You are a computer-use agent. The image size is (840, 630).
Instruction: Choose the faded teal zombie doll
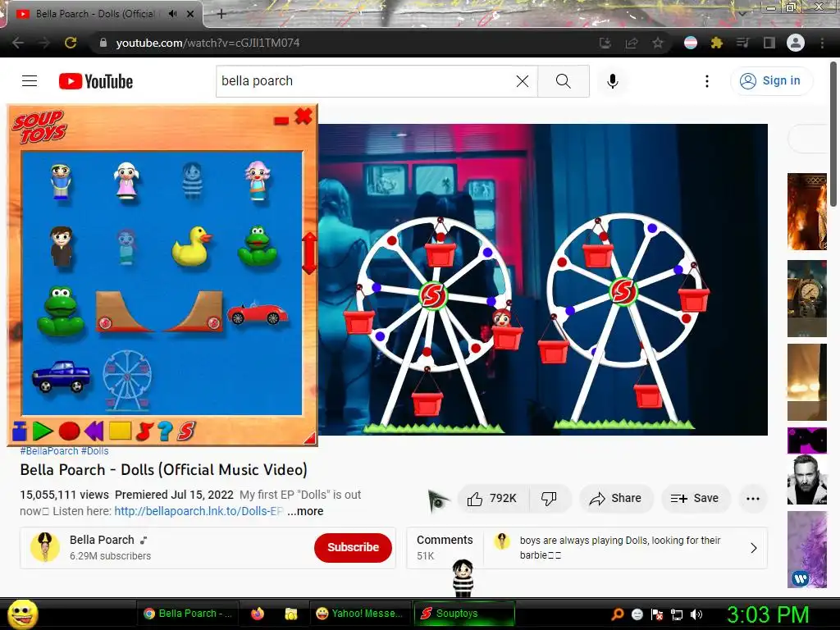tap(126, 247)
